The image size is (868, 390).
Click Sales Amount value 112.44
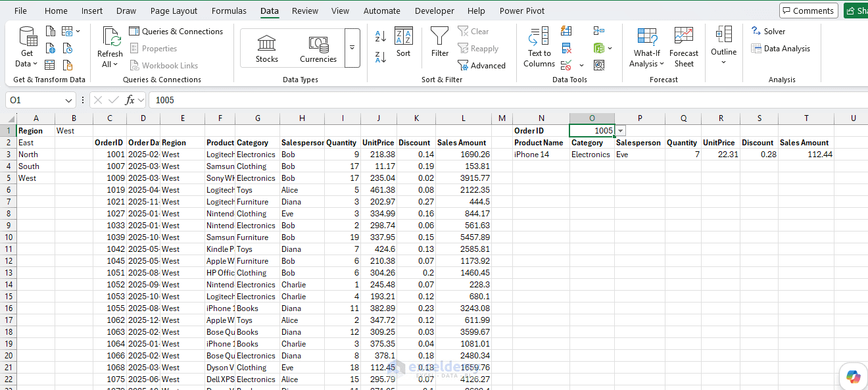pos(806,155)
